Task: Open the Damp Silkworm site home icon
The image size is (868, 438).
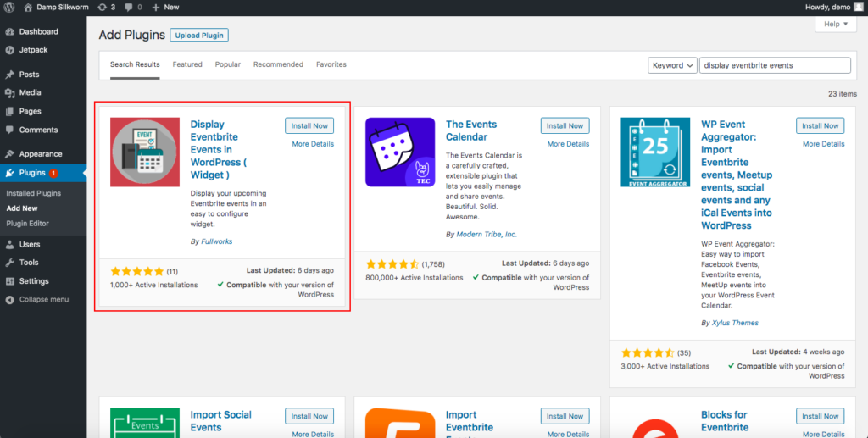Action: tap(28, 7)
